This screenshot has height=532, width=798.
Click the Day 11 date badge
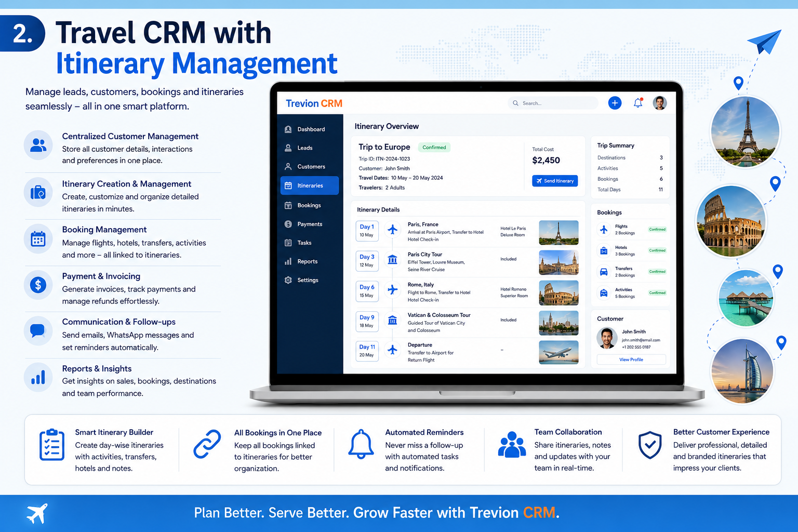pyautogui.click(x=367, y=351)
